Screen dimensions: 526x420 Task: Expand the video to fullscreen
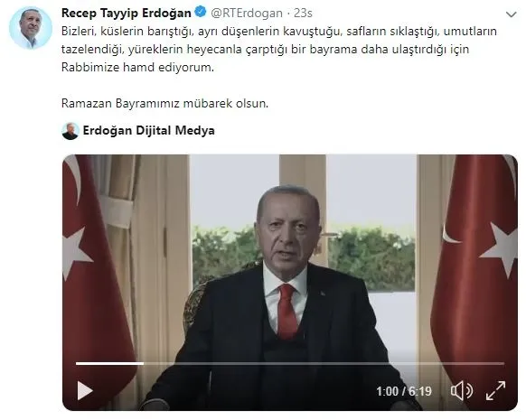click(495, 390)
